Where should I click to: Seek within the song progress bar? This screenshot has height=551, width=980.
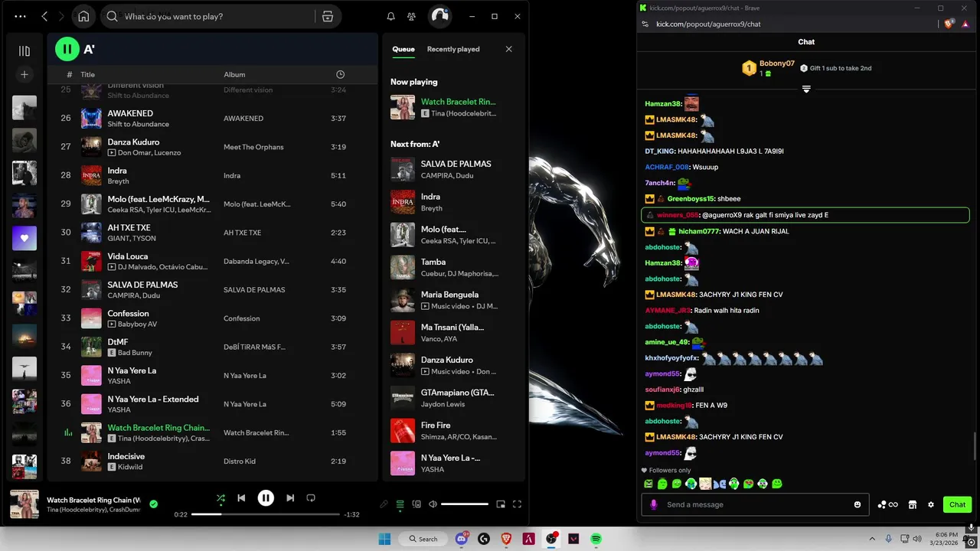265,514
